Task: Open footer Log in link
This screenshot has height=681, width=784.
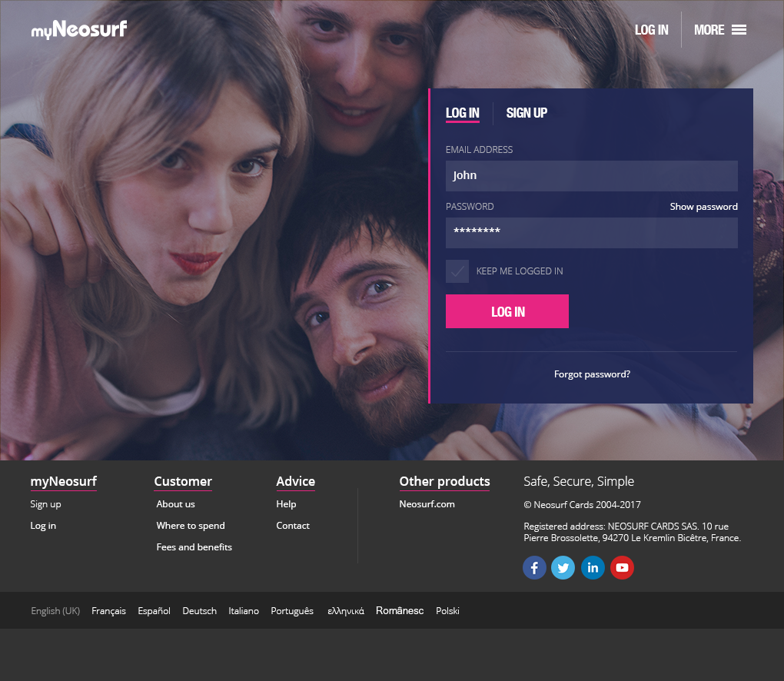Action: coord(43,526)
